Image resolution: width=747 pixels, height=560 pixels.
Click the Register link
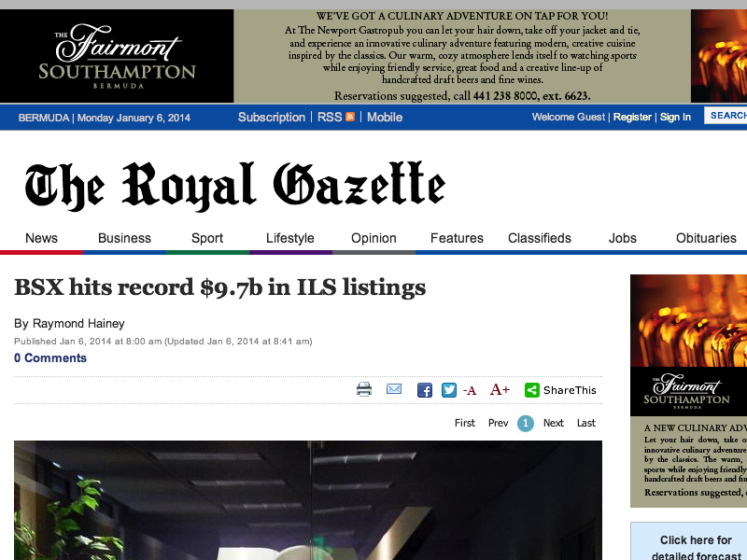(632, 118)
